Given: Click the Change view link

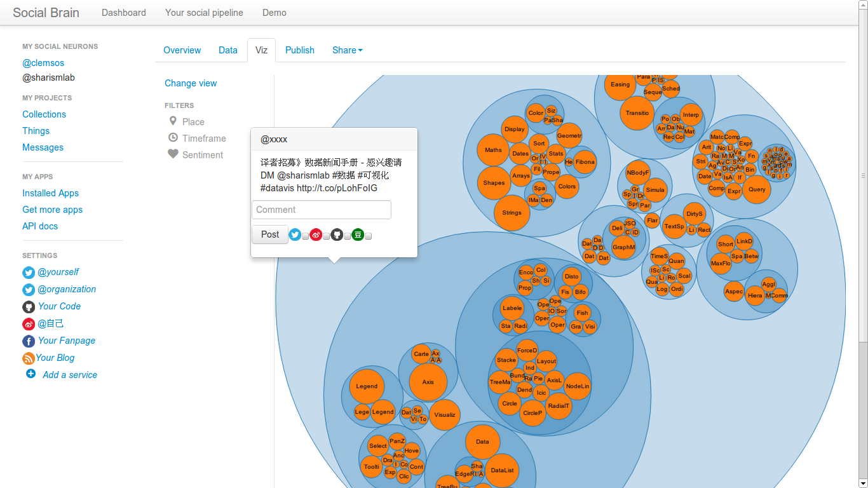Looking at the screenshot, I should pos(191,83).
